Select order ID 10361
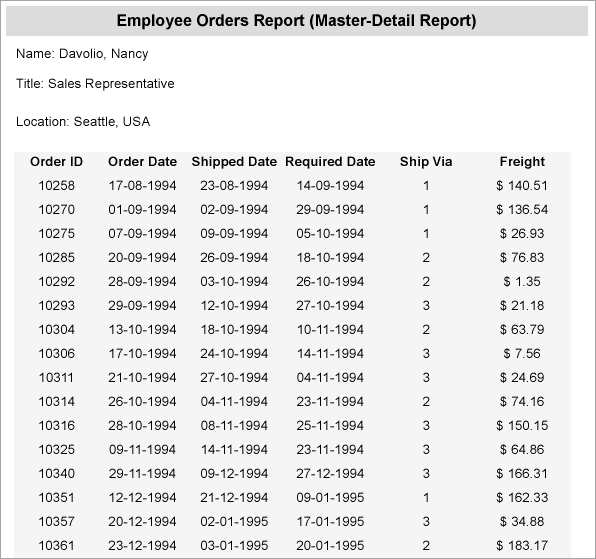The image size is (596, 559). coord(57,545)
